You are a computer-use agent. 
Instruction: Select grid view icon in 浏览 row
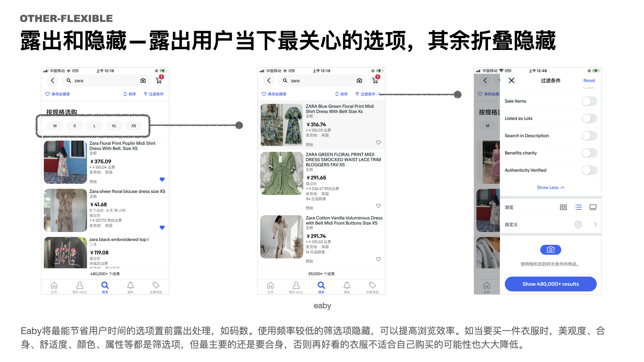point(563,207)
